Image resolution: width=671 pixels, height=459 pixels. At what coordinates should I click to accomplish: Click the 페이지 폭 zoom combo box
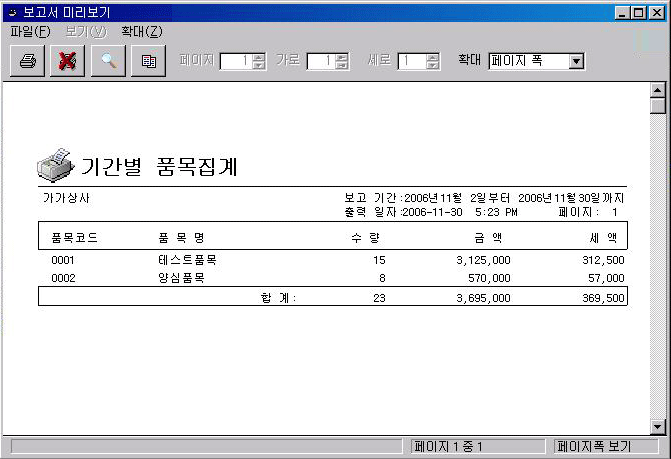point(536,61)
